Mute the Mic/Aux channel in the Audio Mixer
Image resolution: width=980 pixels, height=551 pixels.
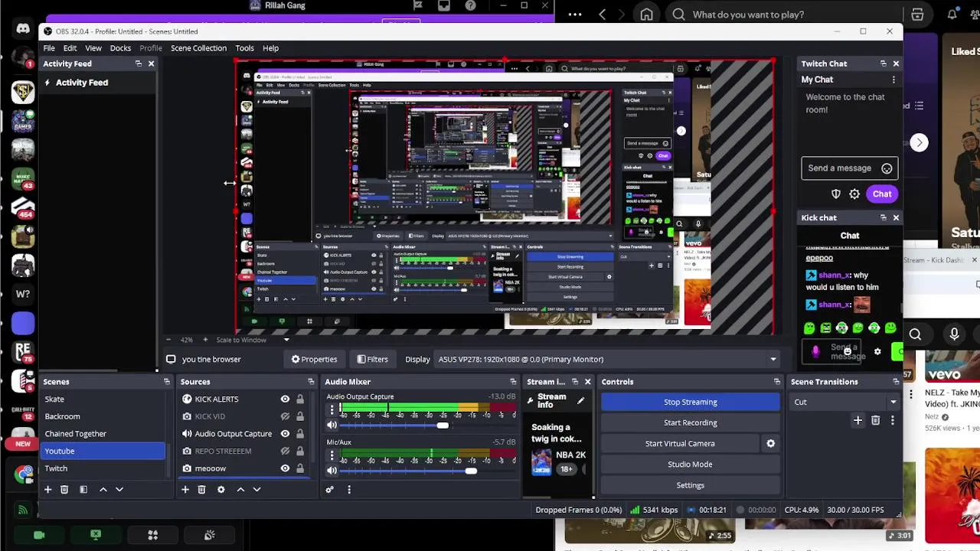tap(332, 471)
